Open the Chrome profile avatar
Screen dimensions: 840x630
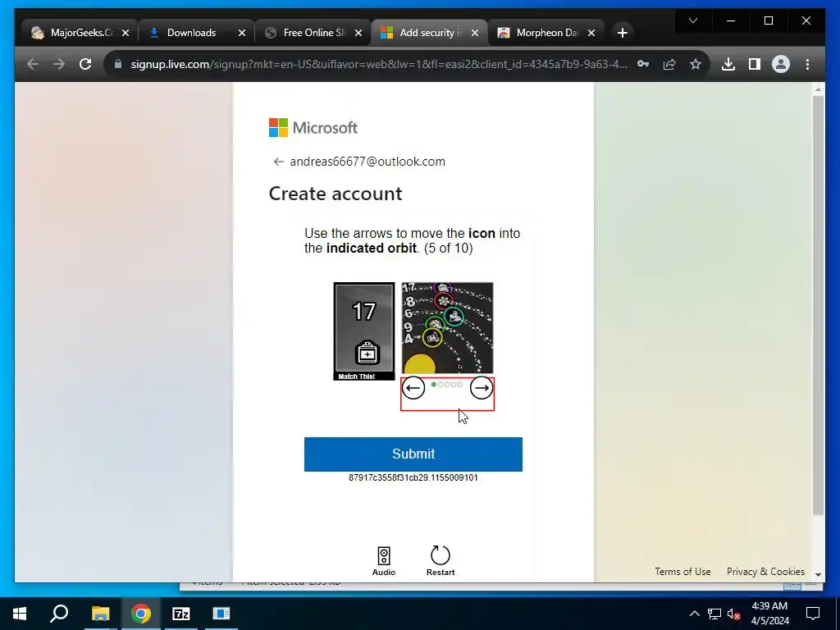781,64
